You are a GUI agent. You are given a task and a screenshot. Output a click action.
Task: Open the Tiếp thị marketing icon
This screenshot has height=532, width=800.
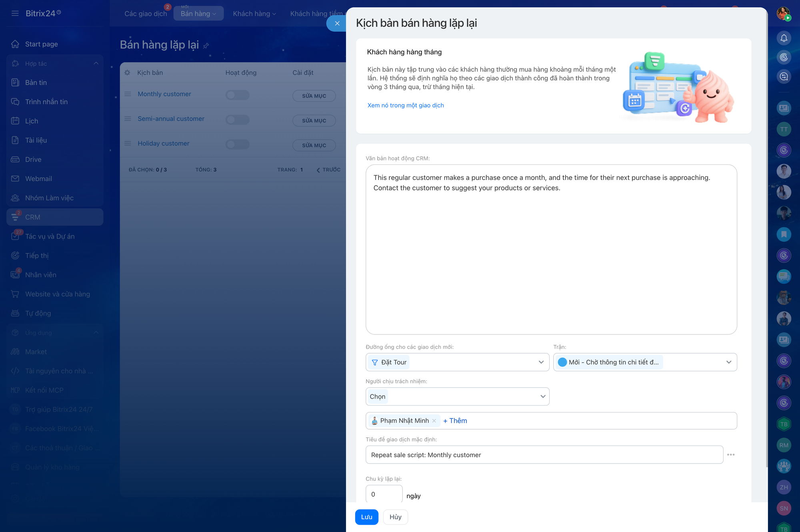click(15, 255)
